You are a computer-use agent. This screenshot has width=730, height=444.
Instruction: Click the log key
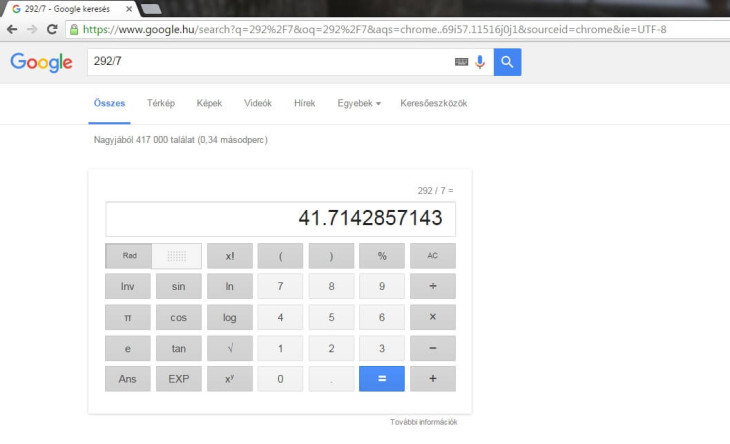[x=230, y=317]
